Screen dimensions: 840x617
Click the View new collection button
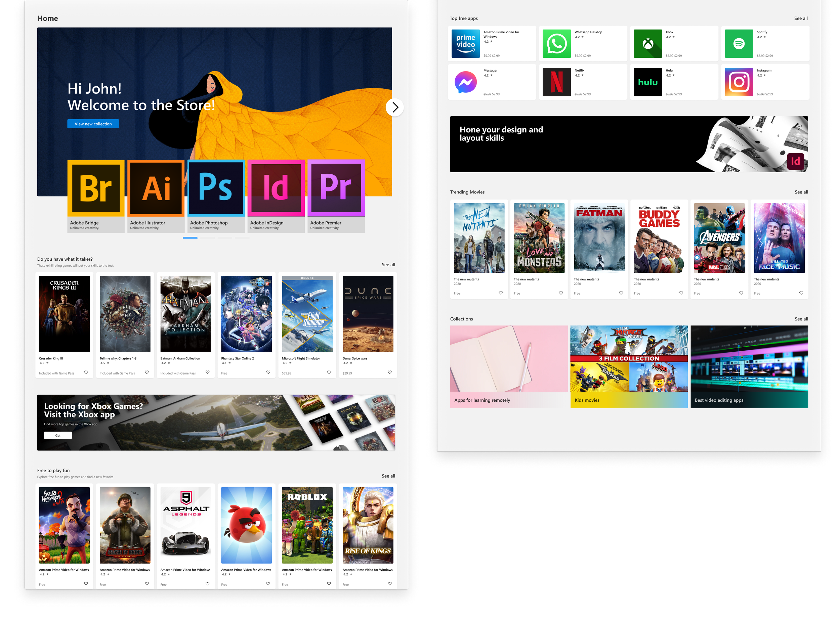(x=93, y=124)
